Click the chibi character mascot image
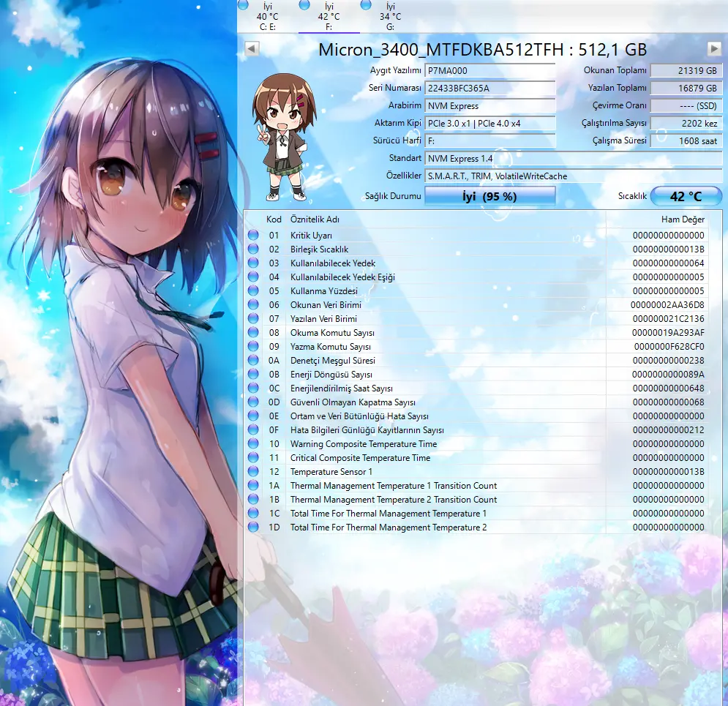 (x=284, y=138)
